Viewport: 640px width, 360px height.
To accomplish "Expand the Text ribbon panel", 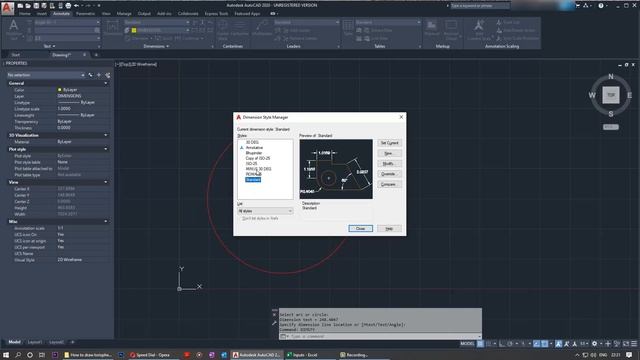I will 49,47.
